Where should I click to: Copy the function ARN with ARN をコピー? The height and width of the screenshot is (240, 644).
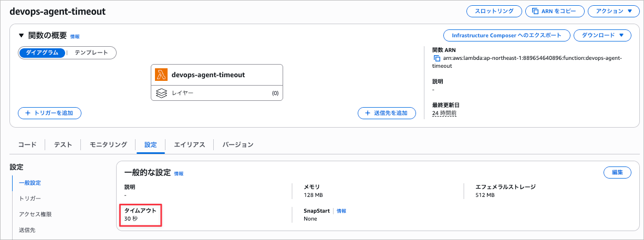(555, 11)
